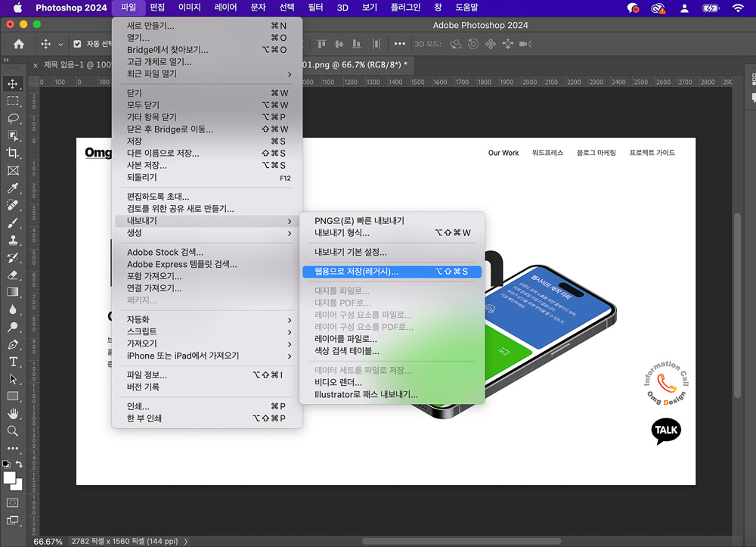
Task: Click PNG으(로) 빠른 내보내기
Action: tap(359, 221)
